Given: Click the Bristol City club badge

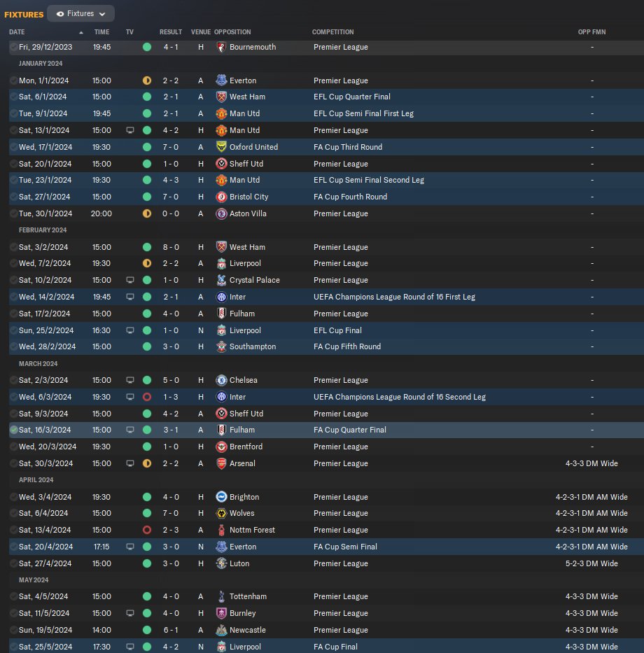Looking at the screenshot, I should coord(221,197).
